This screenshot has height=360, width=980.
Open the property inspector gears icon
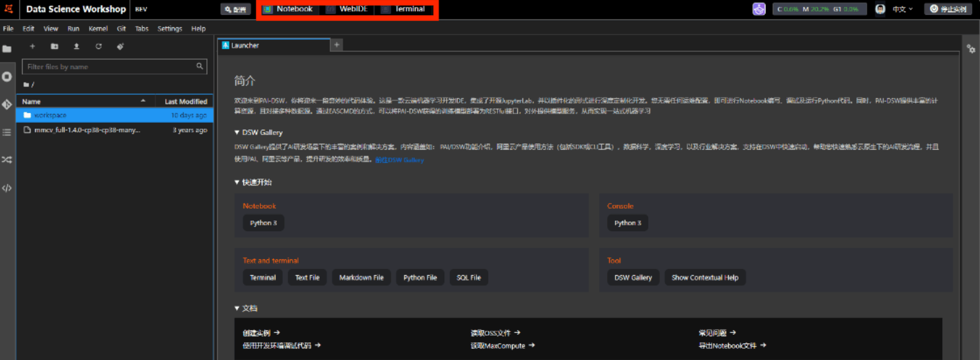click(x=971, y=49)
